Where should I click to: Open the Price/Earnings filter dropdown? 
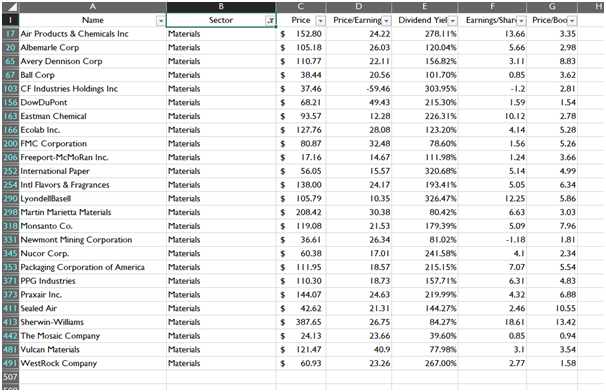[386, 21]
